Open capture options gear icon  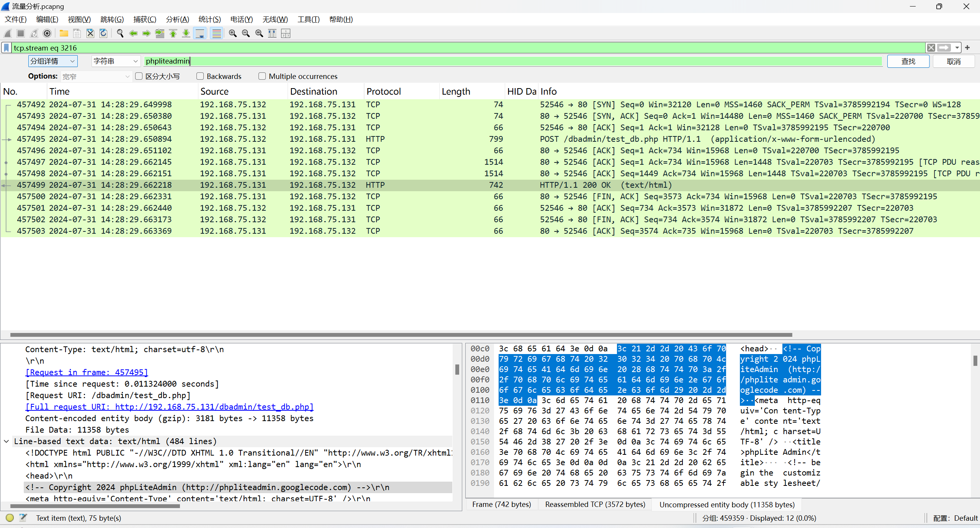[x=47, y=33]
